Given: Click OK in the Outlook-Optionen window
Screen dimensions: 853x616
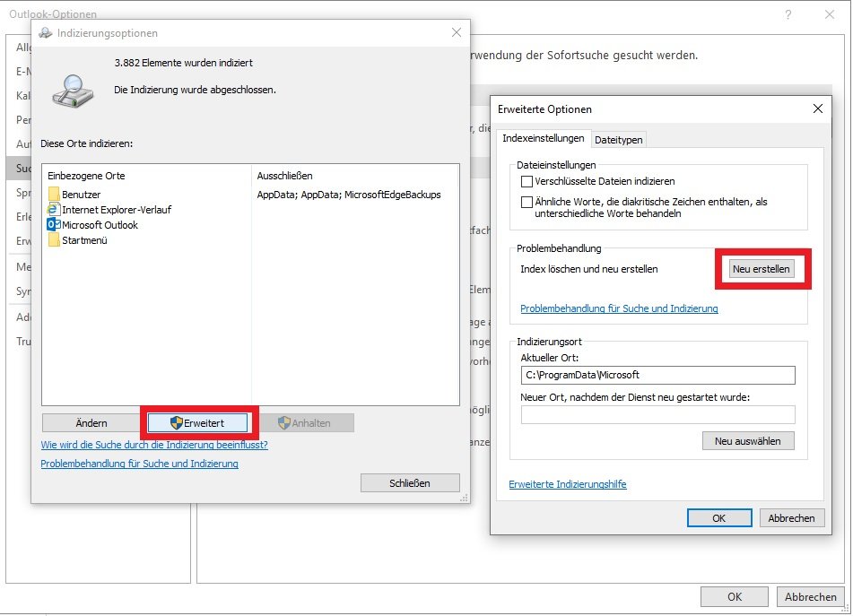Looking at the screenshot, I should [735, 596].
